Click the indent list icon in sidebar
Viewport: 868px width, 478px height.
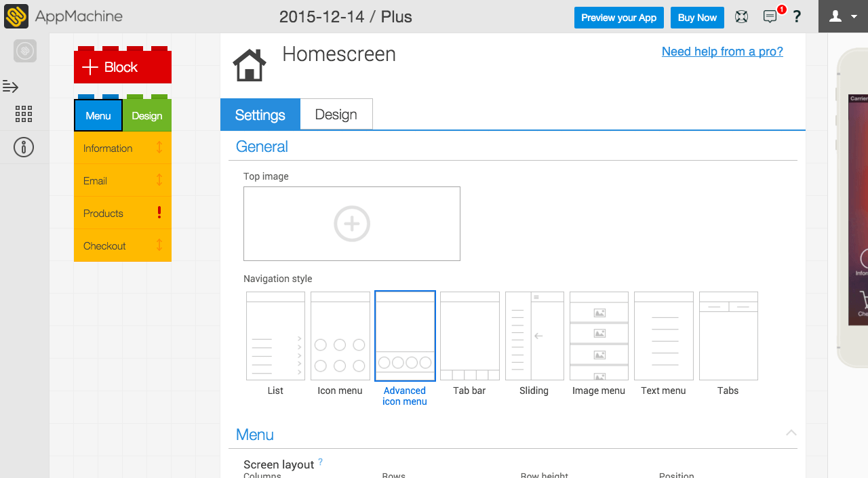click(x=10, y=86)
